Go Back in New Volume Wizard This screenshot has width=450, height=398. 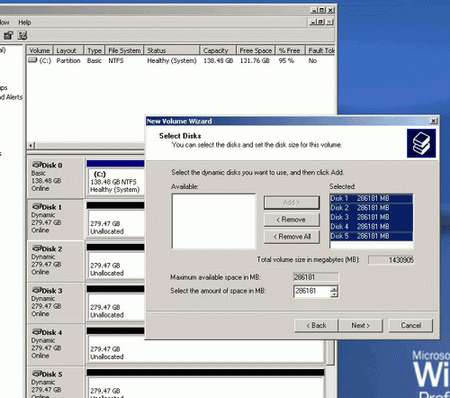(316, 325)
